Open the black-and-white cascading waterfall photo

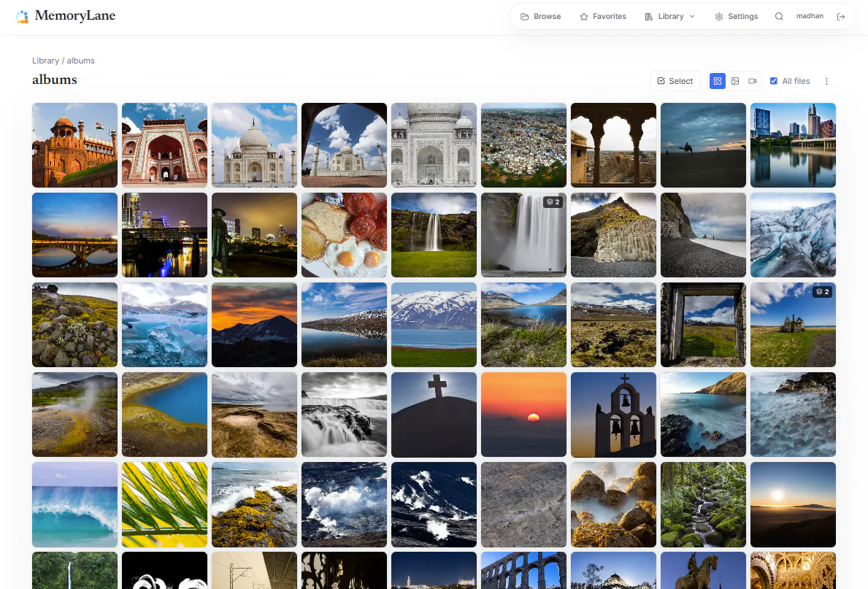345,415
